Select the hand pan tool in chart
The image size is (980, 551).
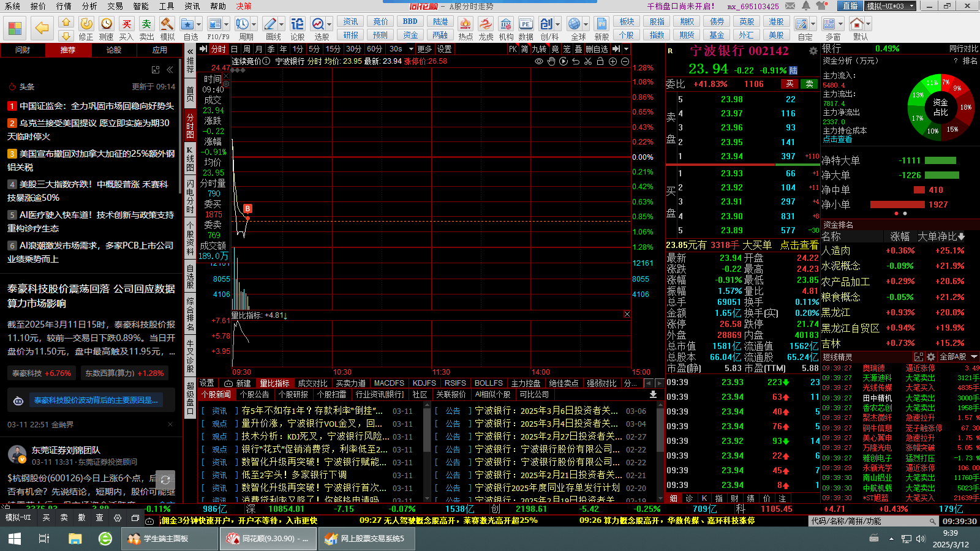click(x=551, y=61)
